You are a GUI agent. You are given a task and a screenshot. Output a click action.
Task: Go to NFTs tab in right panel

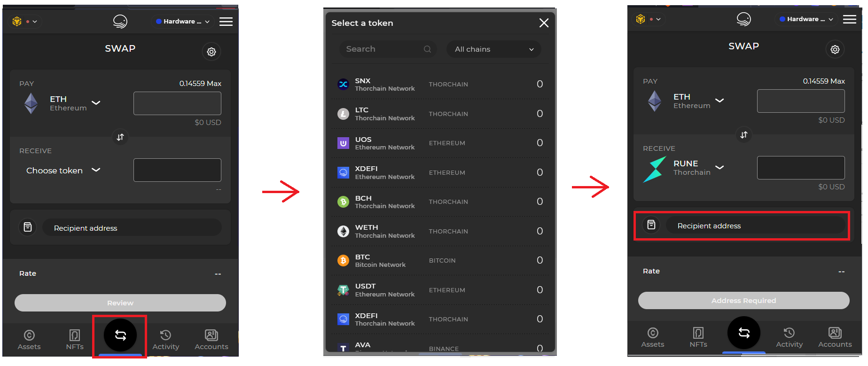click(698, 337)
